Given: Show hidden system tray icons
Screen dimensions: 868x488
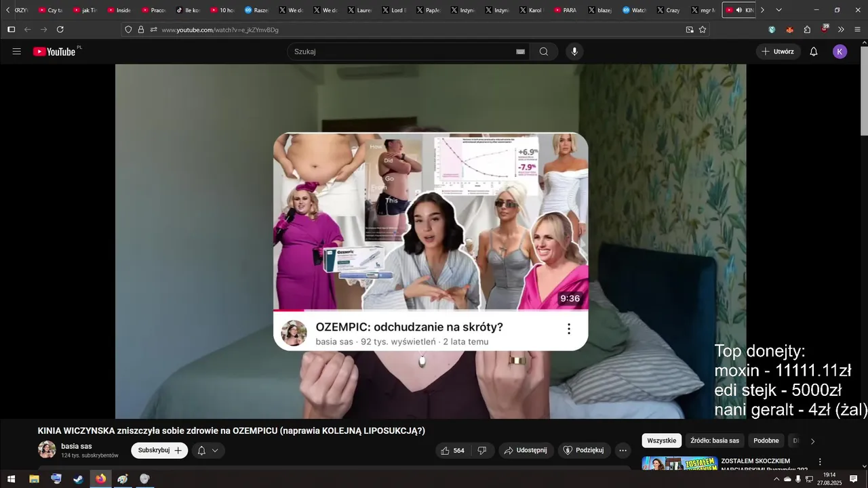Looking at the screenshot, I should click(776, 479).
